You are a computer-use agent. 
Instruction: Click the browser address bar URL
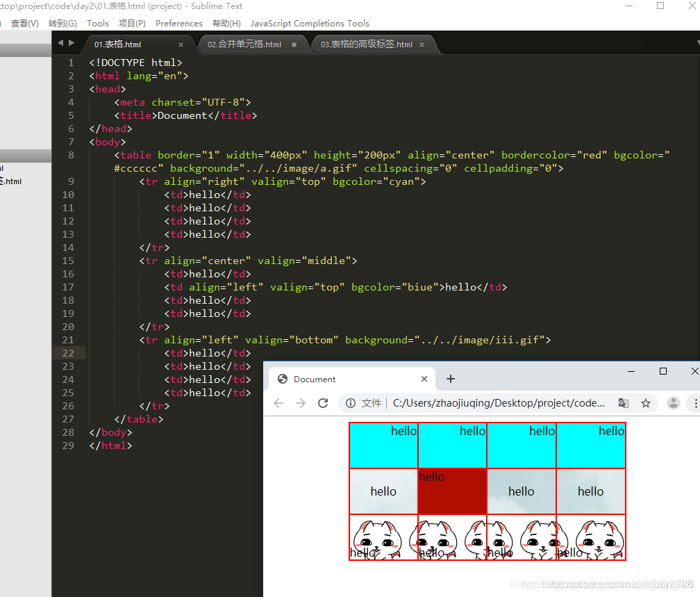(x=499, y=403)
